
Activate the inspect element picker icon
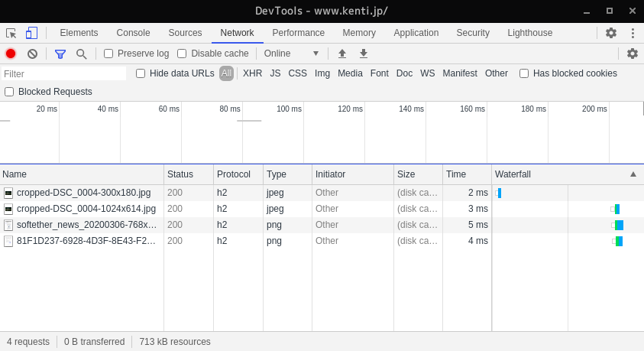(x=11, y=33)
